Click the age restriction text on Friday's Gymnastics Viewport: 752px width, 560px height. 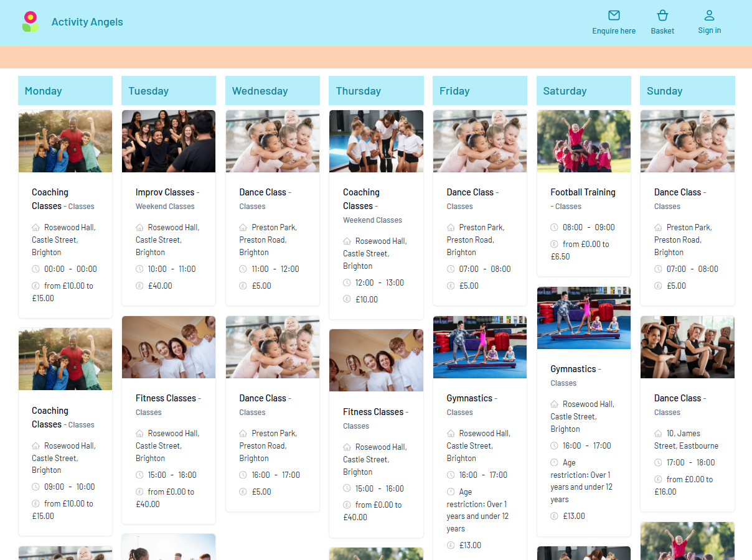[x=477, y=510]
